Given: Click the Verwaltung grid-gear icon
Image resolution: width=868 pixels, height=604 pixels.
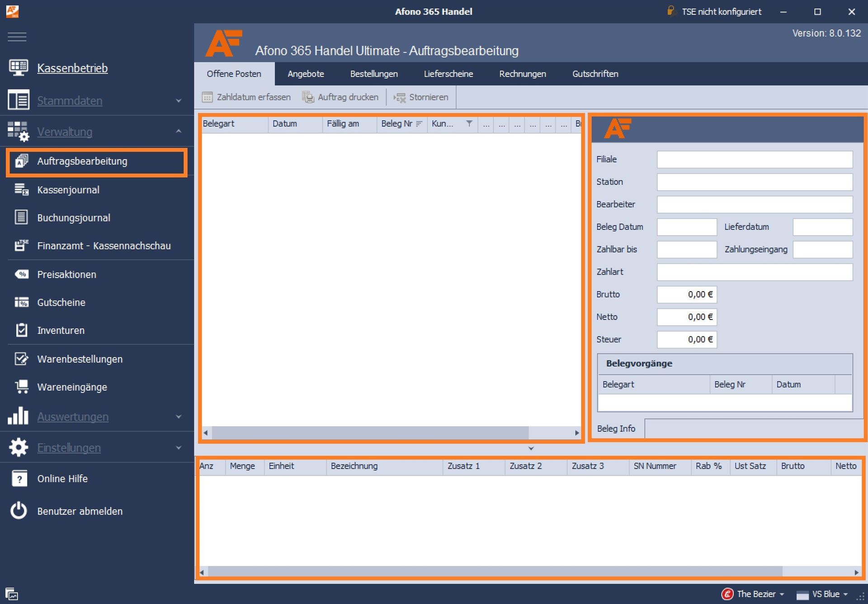Looking at the screenshot, I should point(18,132).
